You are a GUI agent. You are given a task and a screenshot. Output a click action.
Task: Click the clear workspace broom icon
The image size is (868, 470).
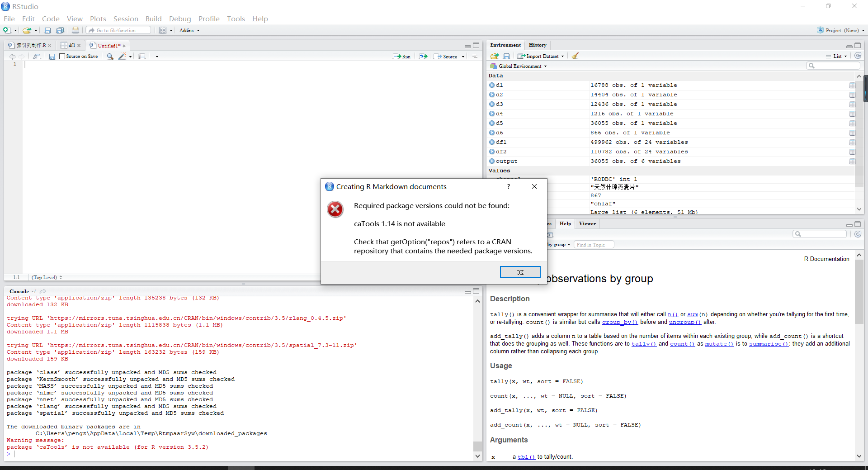(575, 56)
